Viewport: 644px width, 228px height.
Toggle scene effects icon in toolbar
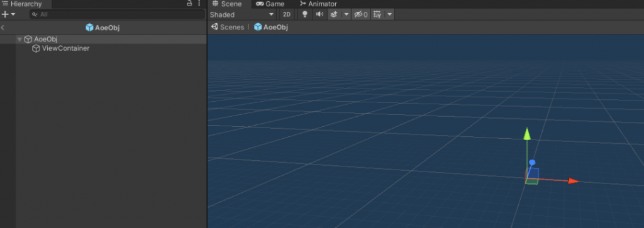pos(334,14)
